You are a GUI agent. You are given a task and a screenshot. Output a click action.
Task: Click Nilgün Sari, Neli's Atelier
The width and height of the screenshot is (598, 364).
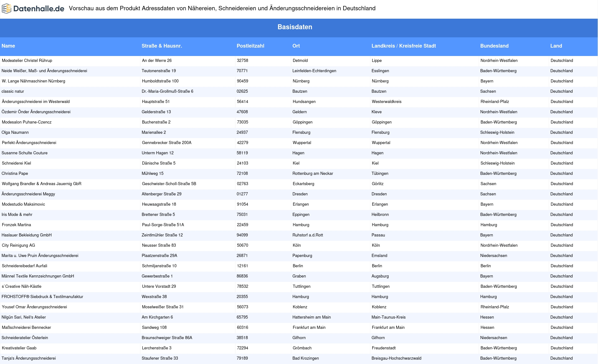(24, 317)
